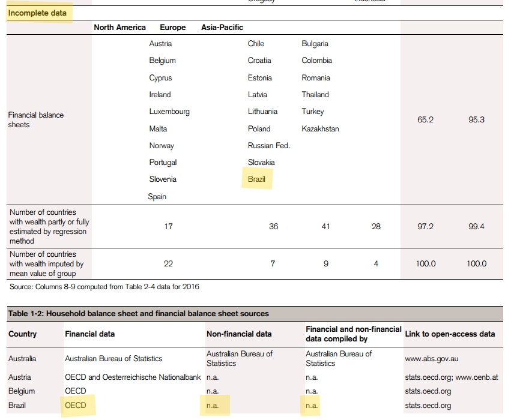The width and height of the screenshot is (511, 420).
Task: Select the "Russian Fed." entry
Action: [x=269, y=146]
